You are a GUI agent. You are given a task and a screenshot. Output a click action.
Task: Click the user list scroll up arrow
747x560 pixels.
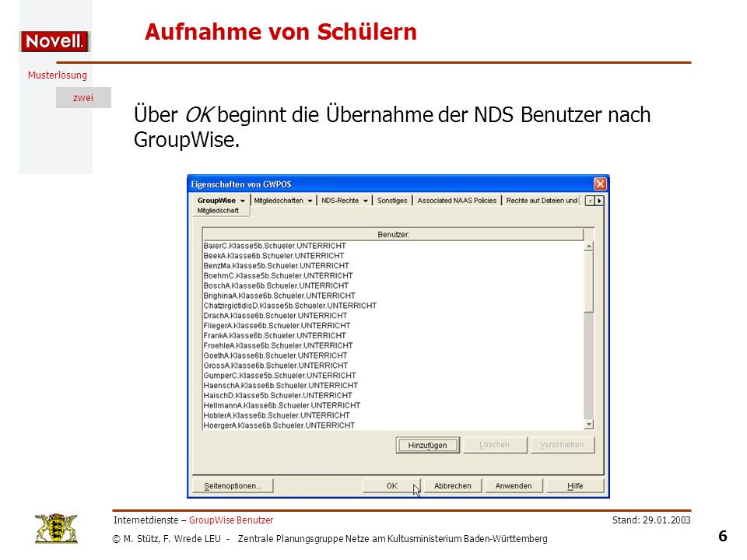[x=589, y=247]
